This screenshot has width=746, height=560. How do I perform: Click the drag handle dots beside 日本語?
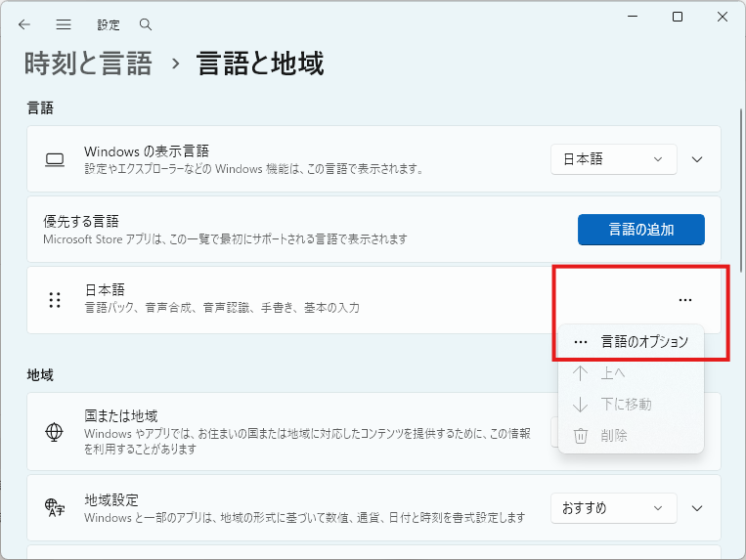(x=55, y=300)
